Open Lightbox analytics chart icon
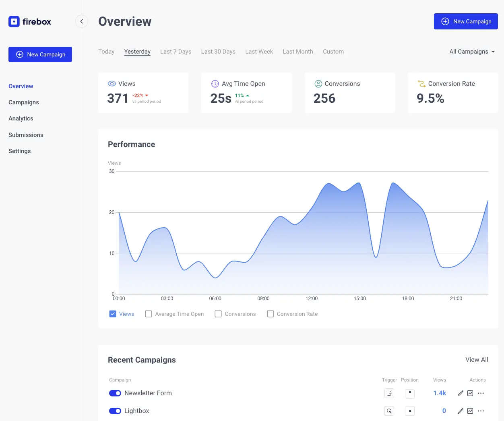The height and width of the screenshot is (421, 504). click(470, 411)
